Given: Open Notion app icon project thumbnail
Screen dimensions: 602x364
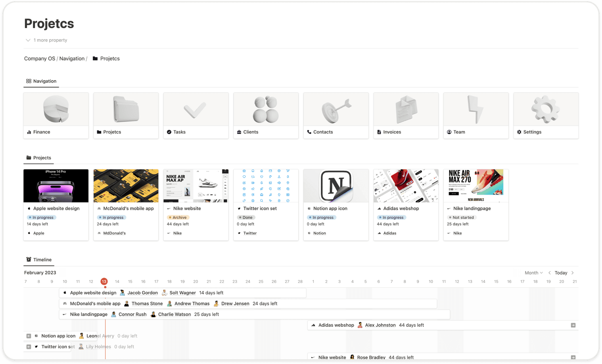Looking at the screenshot, I should click(336, 186).
